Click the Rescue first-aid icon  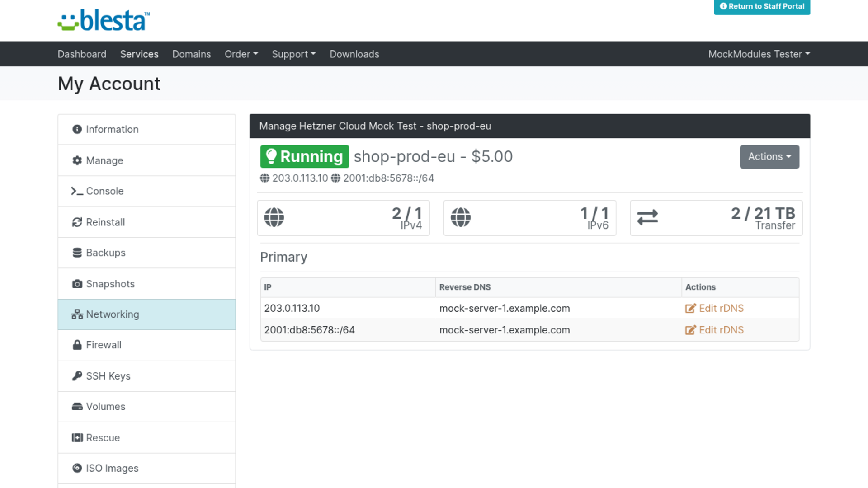(x=77, y=437)
